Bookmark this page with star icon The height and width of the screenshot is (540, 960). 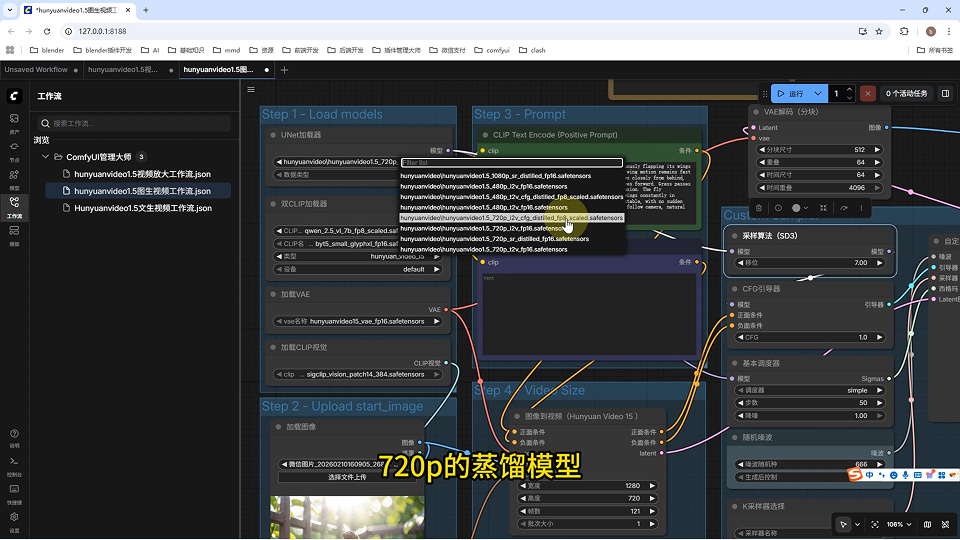(879, 31)
